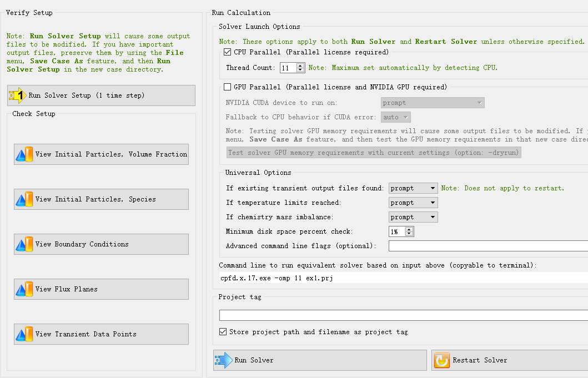Click the equivalent solver command line text
Screen dimensions: 588x378
277,278
